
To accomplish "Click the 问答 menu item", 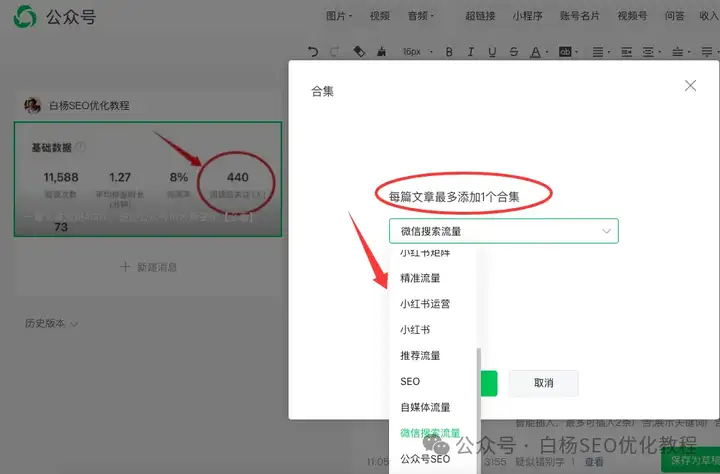I will pos(675,16).
